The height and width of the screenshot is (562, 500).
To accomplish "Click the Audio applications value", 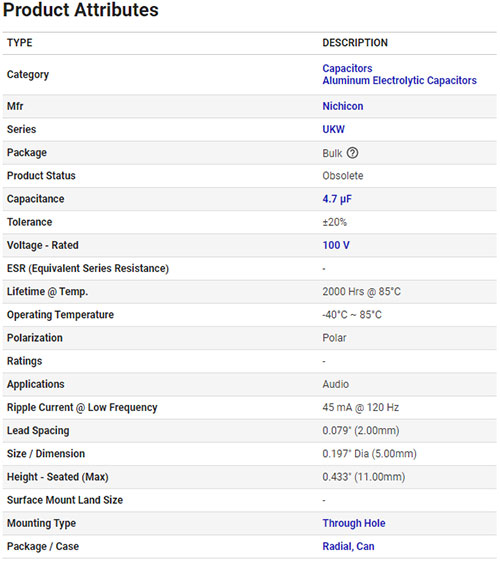I will (x=335, y=384).
